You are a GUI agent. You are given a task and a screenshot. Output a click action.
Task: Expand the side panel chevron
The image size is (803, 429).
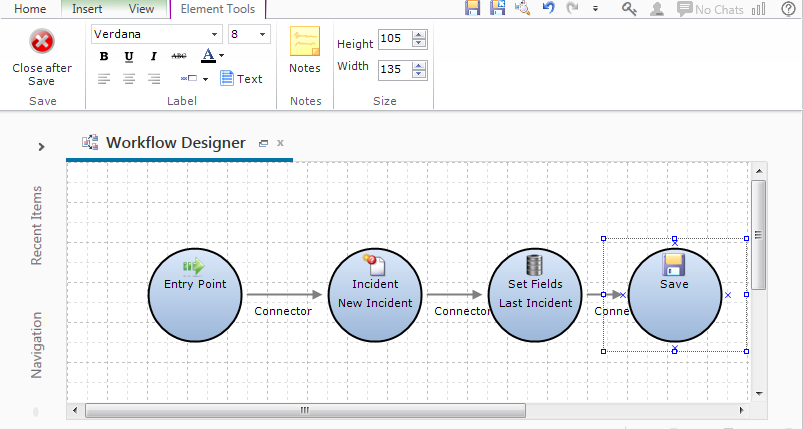point(42,147)
